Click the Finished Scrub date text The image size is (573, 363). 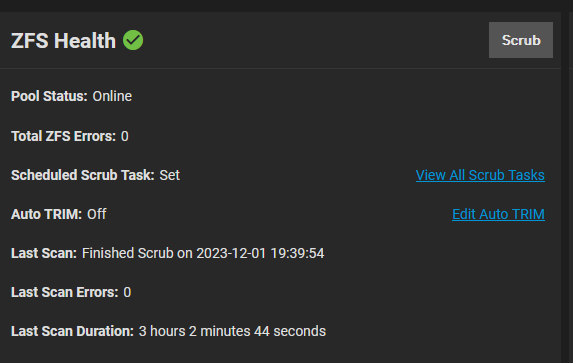203,253
